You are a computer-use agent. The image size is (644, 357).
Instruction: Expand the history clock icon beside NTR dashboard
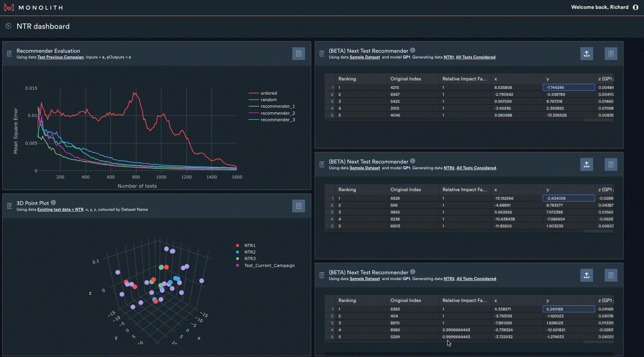point(8,26)
